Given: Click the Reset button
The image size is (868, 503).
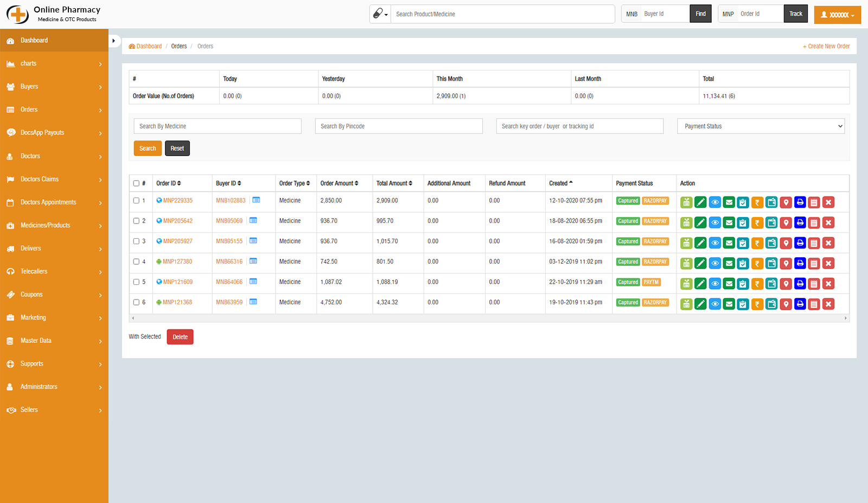Looking at the screenshot, I should (x=177, y=148).
